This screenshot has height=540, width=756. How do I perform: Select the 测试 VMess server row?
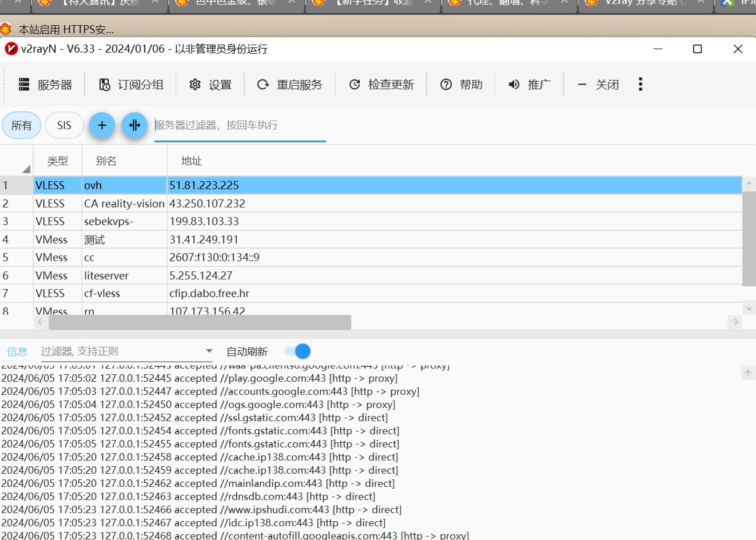point(371,239)
